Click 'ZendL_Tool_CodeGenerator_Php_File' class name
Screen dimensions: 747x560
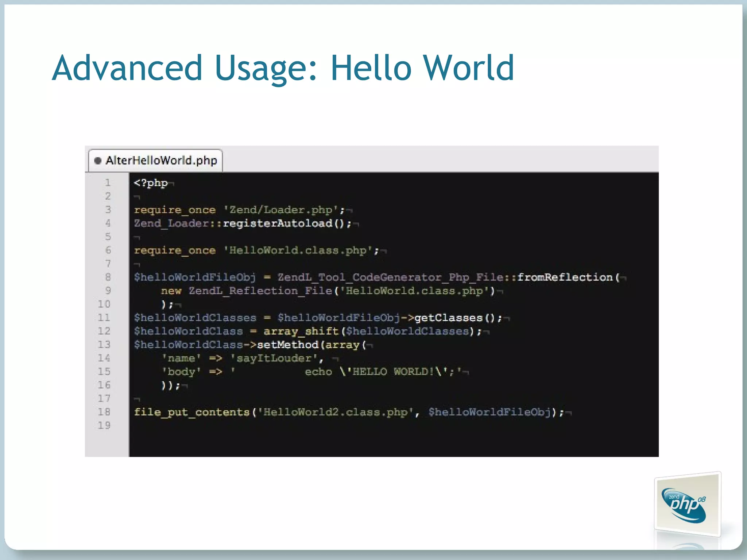click(390, 277)
